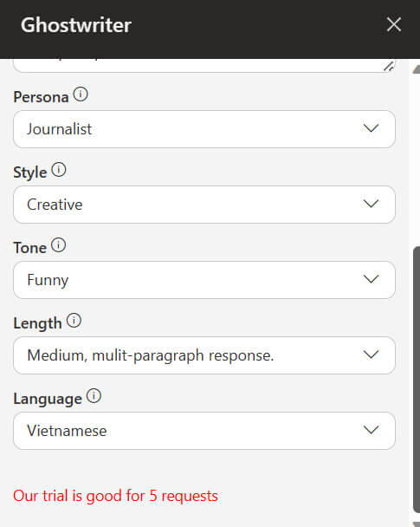This screenshot has width=420, height=527.
Task: Show info tooltip for Tone
Action: click(58, 245)
